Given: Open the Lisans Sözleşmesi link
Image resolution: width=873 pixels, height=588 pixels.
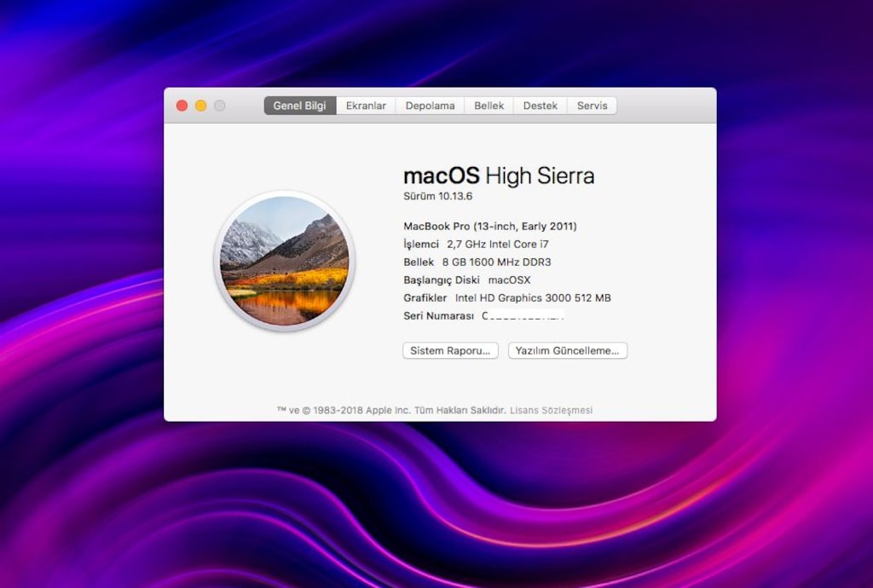Looking at the screenshot, I should 552,411.
